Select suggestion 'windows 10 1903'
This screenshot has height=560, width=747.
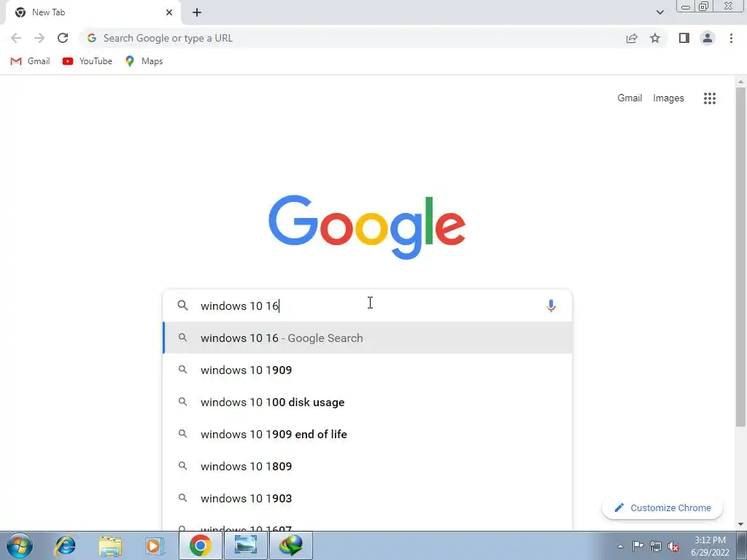pos(367,498)
